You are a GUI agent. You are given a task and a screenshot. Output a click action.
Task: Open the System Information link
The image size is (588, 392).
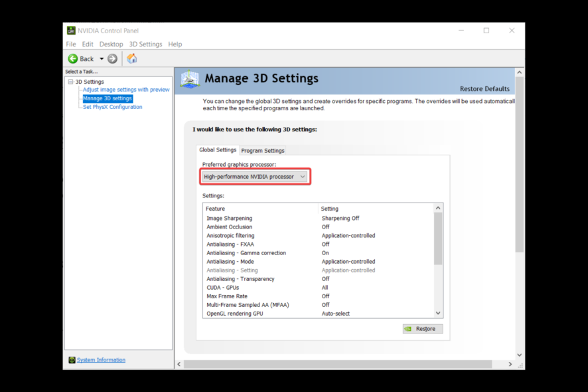101,359
